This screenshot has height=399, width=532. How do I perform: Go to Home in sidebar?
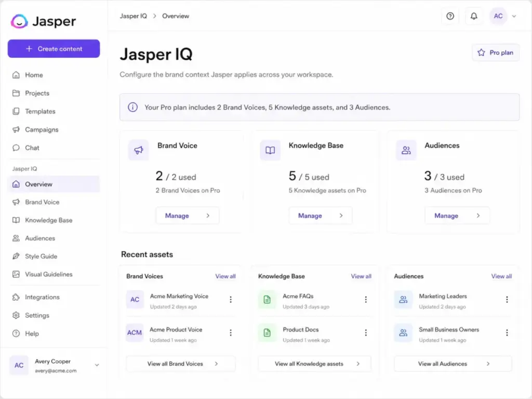pyautogui.click(x=54, y=75)
